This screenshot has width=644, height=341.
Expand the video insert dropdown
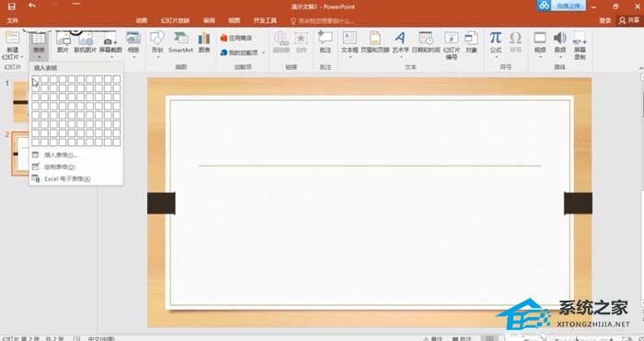point(540,57)
